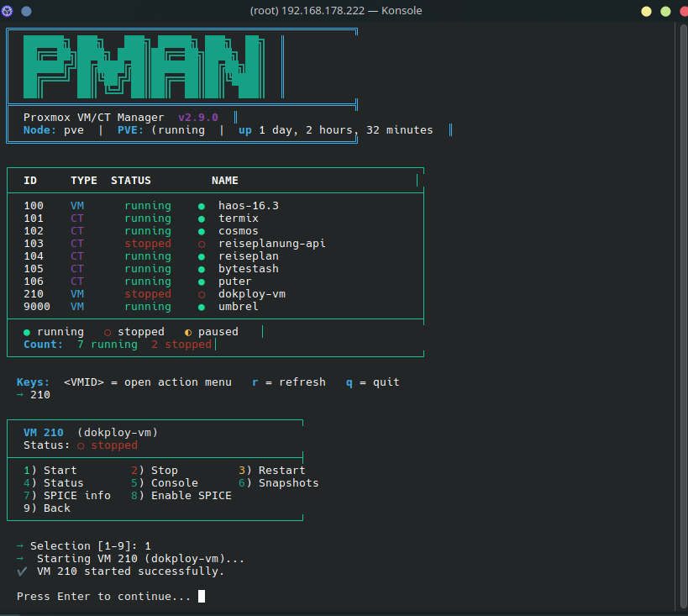The image size is (688, 616).
Task: Click the green running legend dot
Action: [27, 332]
